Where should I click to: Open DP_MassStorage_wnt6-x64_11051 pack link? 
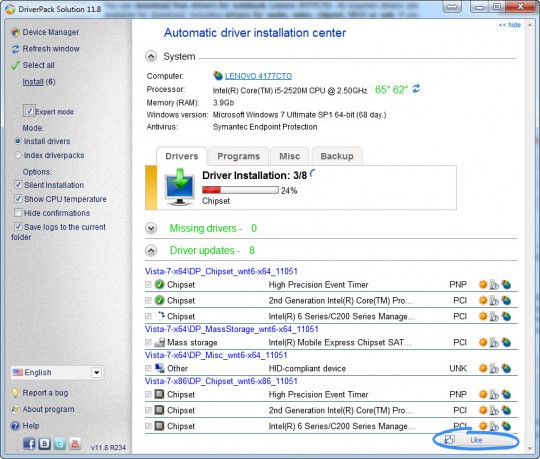click(x=231, y=329)
